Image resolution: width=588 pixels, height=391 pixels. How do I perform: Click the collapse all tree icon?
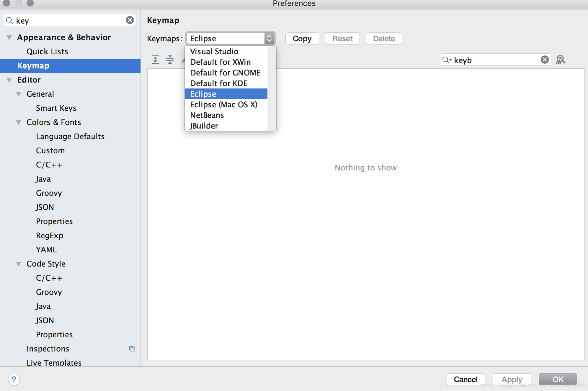[169, 59]
